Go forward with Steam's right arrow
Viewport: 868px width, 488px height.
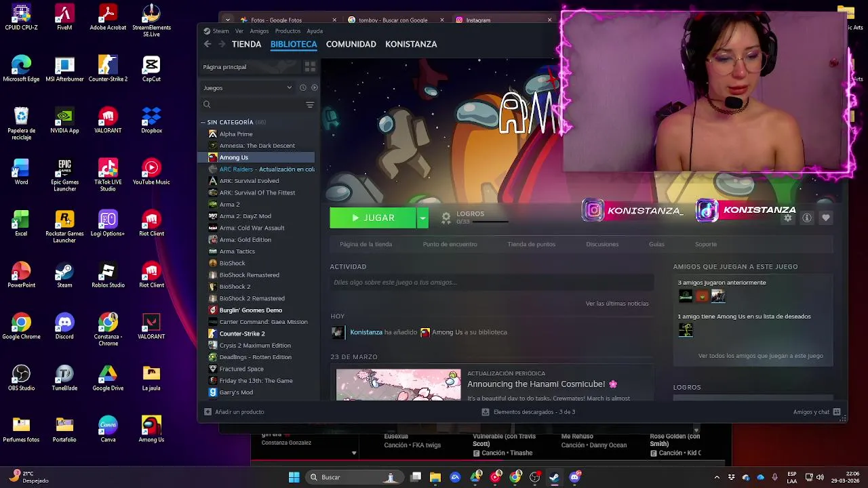tap(221, 44)
